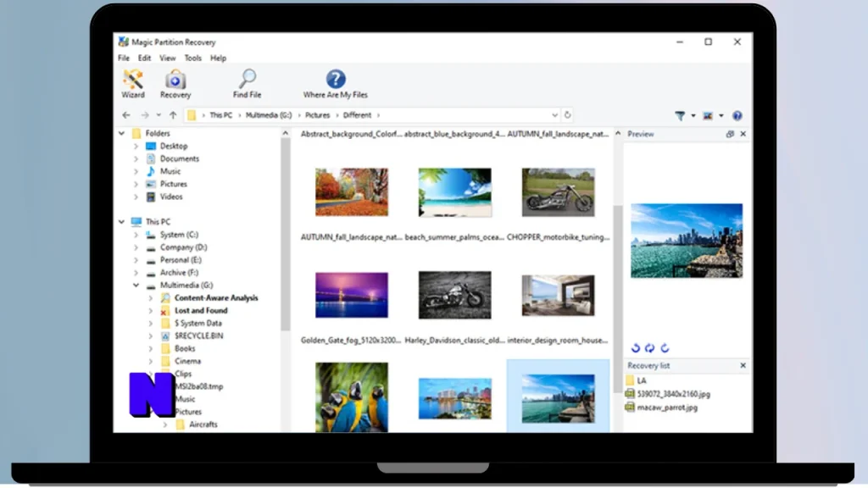Screen dimensions: 868x488
Task: Select the Aircrafts folder
Action: click(203, 424)
